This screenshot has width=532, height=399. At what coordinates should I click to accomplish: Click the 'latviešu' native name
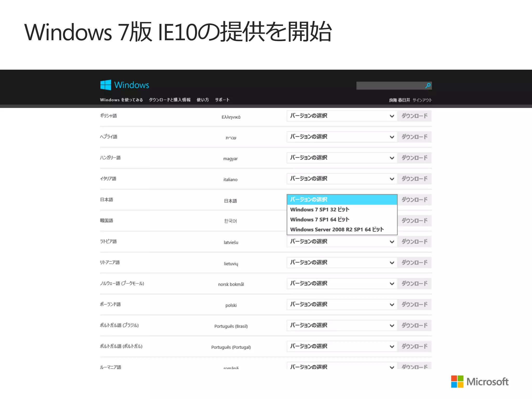pos(231,242)
